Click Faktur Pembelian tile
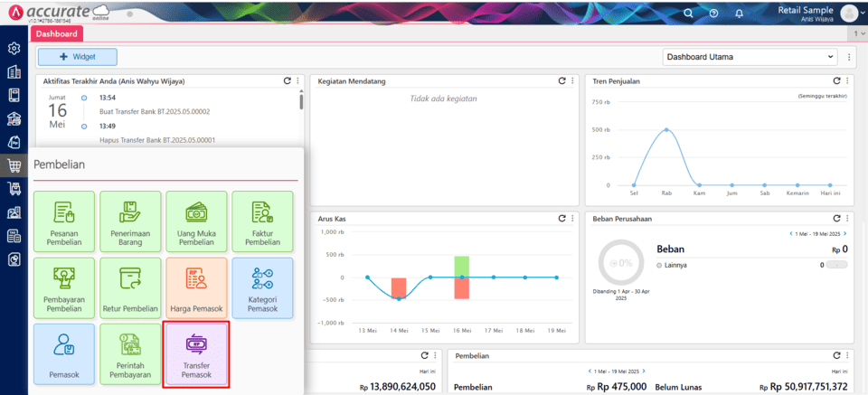This screenshot has width=868, height=395. (262, 221)
